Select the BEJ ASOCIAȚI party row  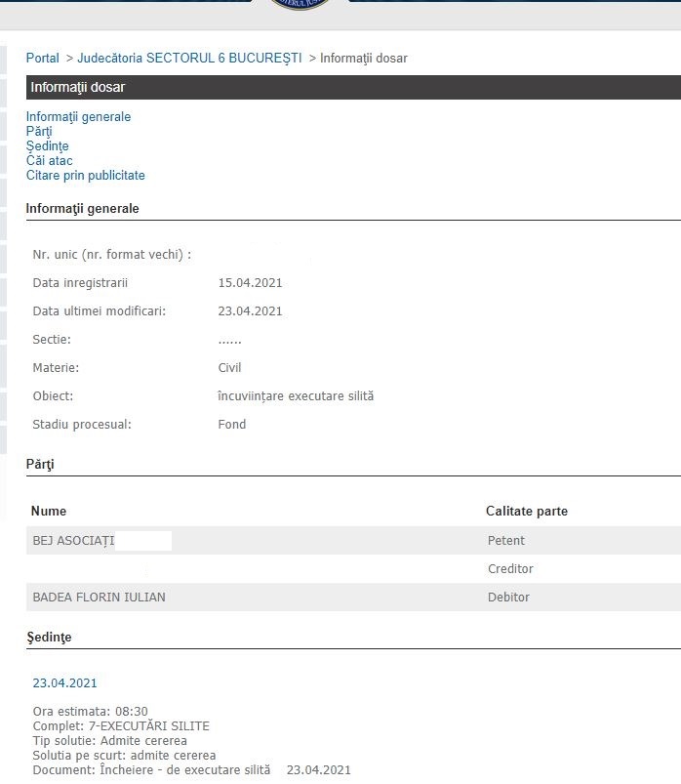coord(74,541)
